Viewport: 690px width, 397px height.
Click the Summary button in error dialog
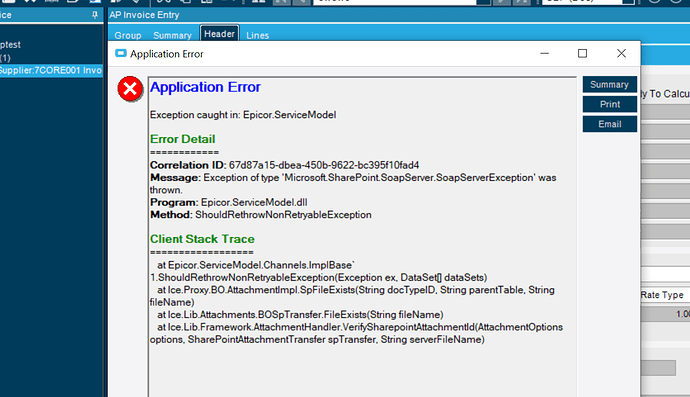[x=609, y=85]
